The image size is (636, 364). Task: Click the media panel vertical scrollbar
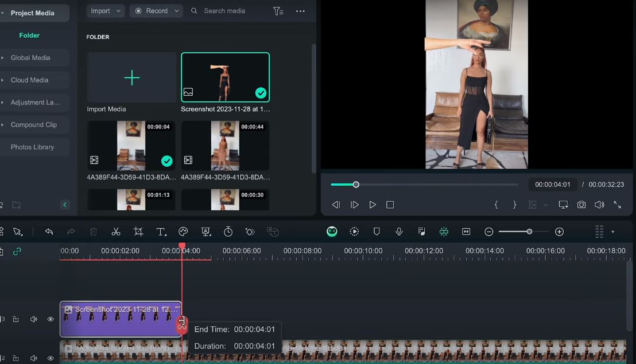pos(313,108)
